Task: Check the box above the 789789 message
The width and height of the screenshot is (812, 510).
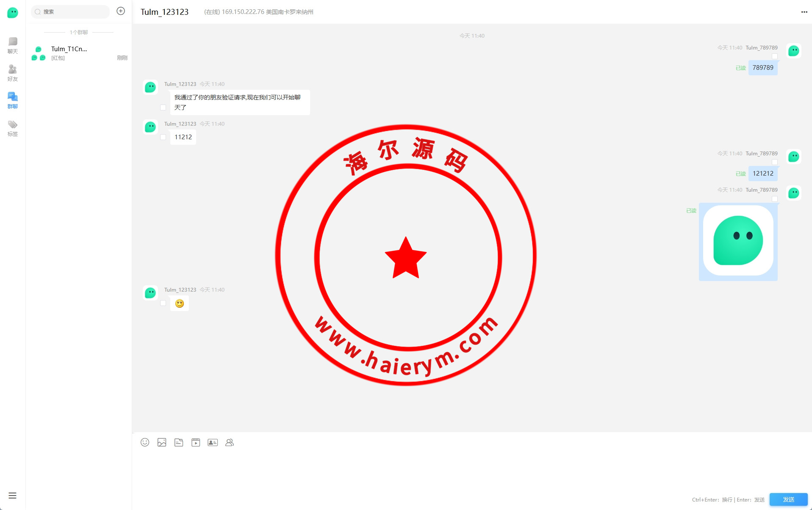Action: pyautogui.click(x=775, y=56)
